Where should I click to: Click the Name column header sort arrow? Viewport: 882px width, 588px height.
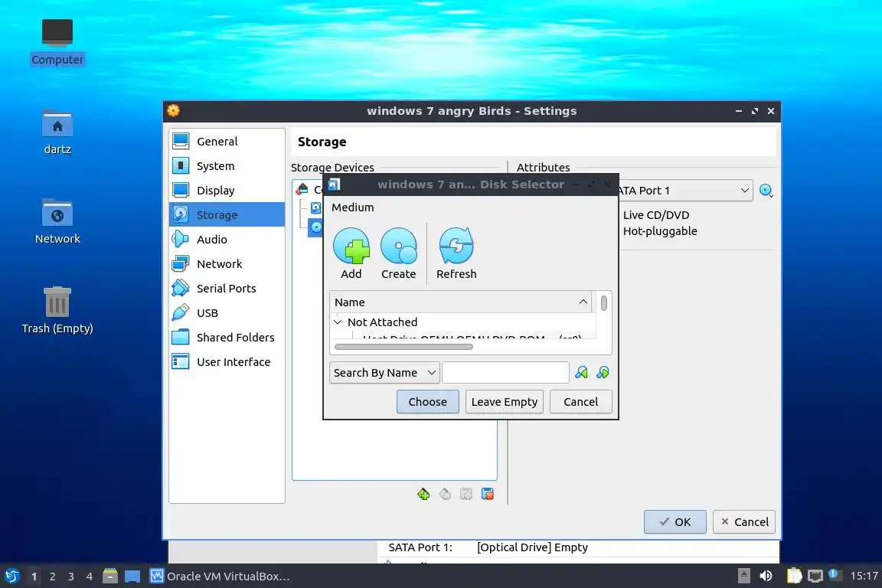(583, 302)
